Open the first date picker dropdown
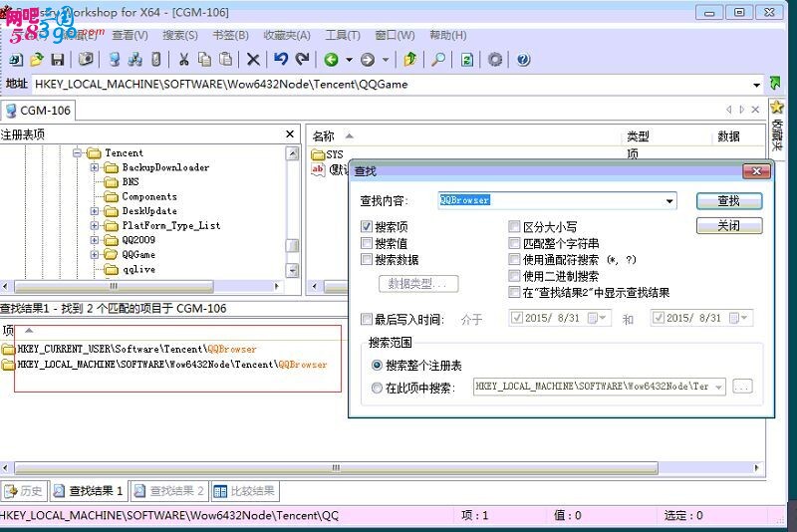The width and height of the screenshot is (797, 532). point(598,318)
